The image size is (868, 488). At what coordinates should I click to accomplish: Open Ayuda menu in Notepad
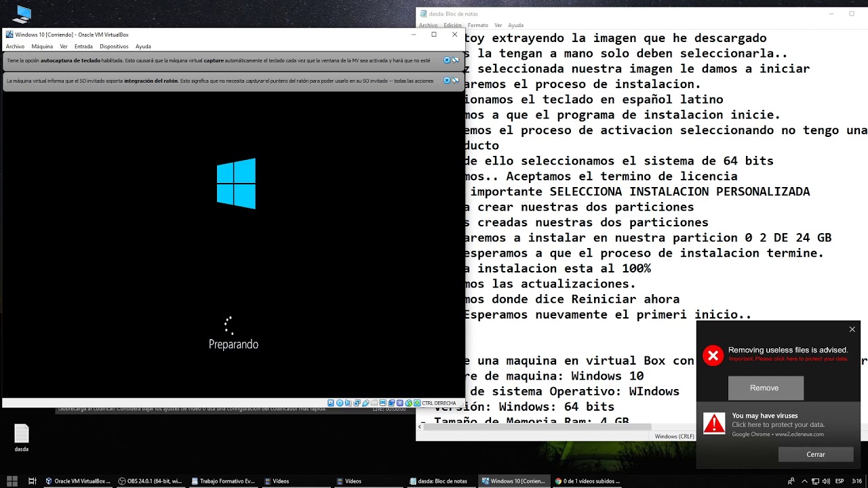click(x=516, y=25)
